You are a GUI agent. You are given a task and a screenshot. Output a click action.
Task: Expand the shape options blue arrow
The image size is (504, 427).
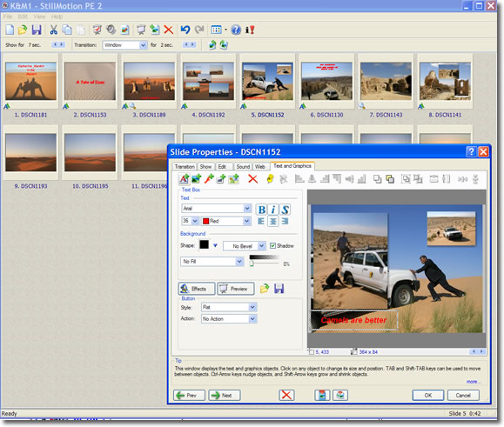pos(215,245)
